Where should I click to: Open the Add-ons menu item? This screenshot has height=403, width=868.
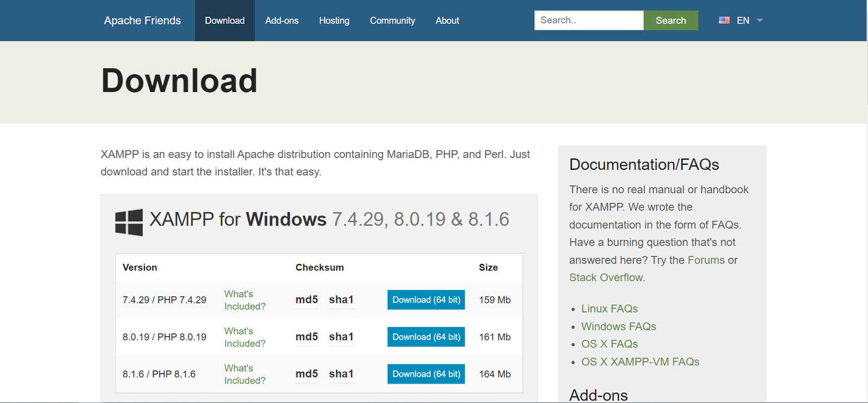tap(282, 21)
